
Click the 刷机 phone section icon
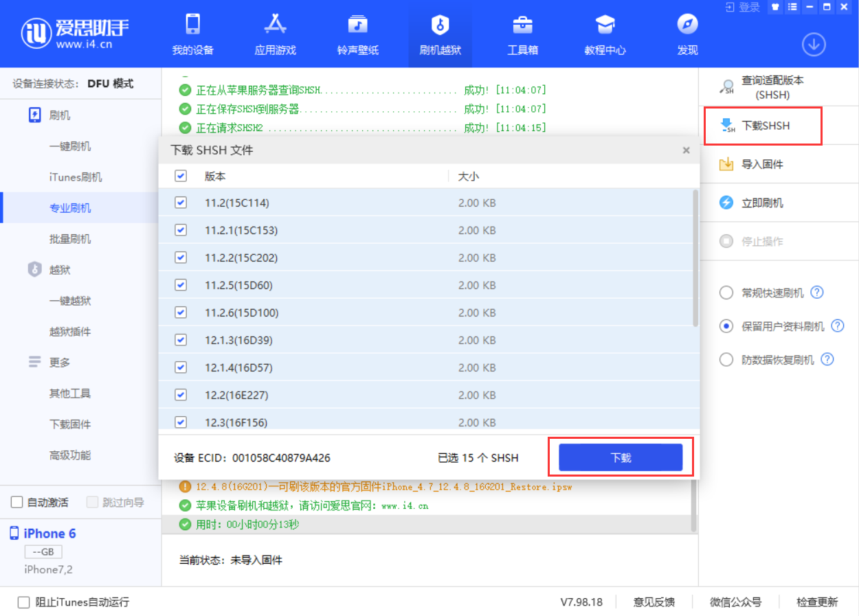35,115
